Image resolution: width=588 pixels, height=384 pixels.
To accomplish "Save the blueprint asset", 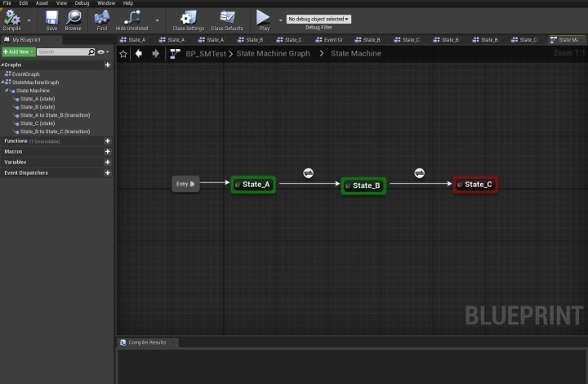I will [x=51, y=20].
